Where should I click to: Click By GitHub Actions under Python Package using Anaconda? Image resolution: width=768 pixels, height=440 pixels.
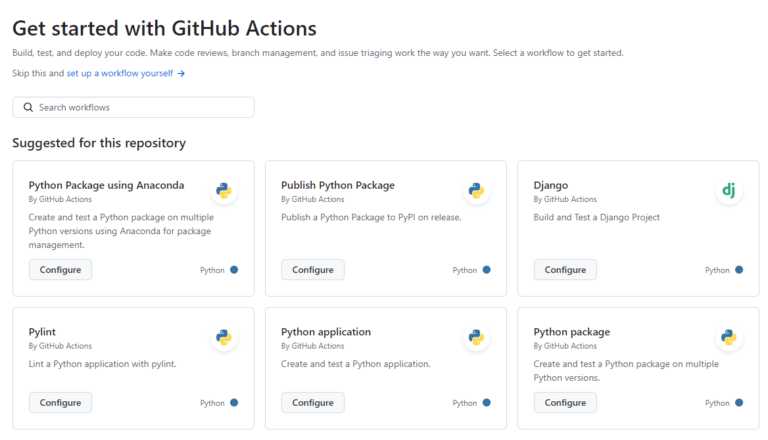point(60,199)
